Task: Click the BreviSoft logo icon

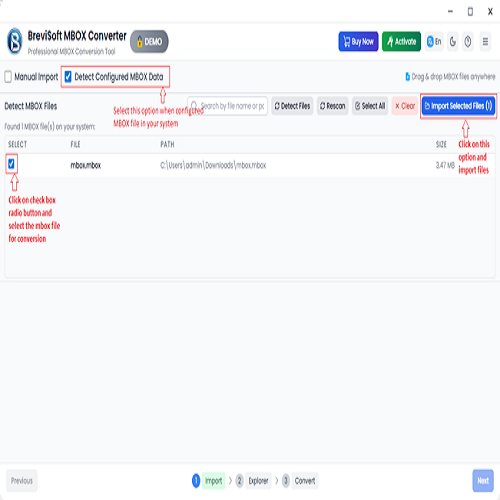Action: pyautogui.click(x=15, y=42)
